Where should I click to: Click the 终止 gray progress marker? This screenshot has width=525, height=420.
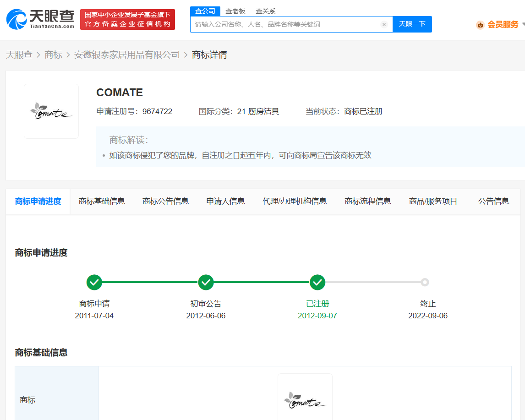tap(425, 283)
